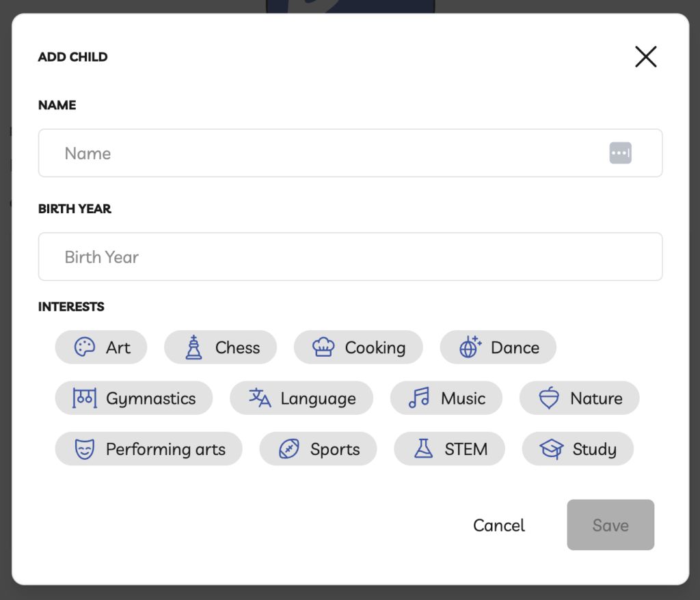Select the Art palette icon
The width and height of the screenshot is (700, 600).
pyautogui.click(x=84, y=347)
